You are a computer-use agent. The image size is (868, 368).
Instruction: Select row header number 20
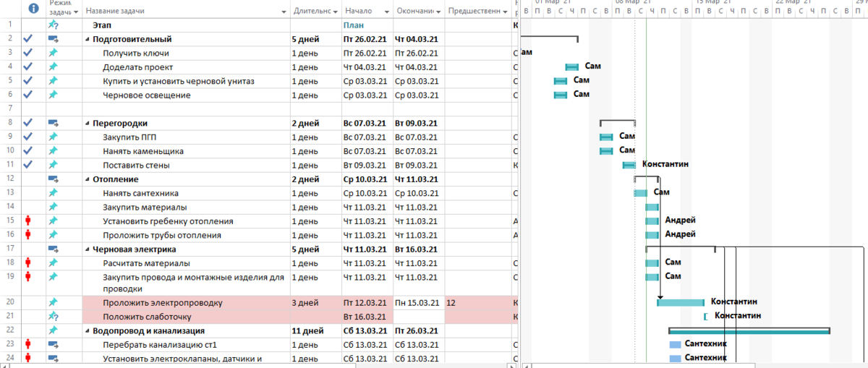point(10,302)
